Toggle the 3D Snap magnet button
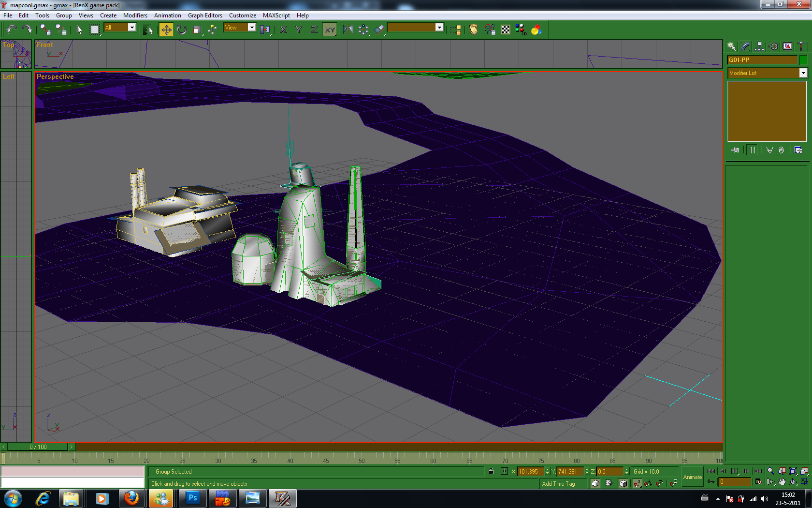The width and height of the screenshot is (812, 508). [x=637, y=483]
